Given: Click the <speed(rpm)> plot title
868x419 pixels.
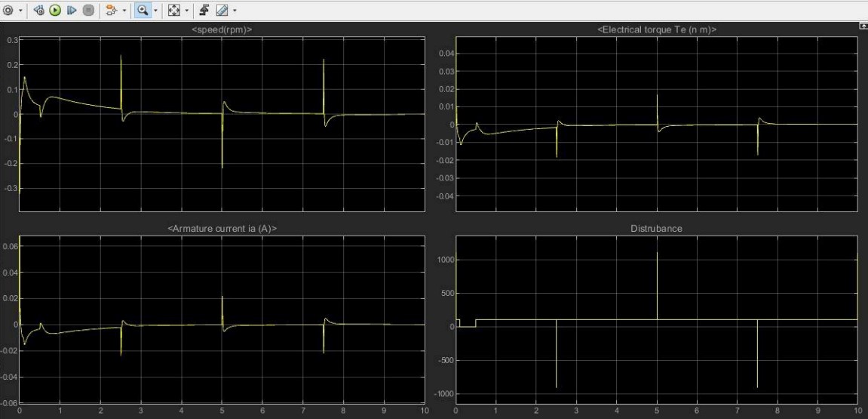Looking at the screenshot, I should point(222,30).
